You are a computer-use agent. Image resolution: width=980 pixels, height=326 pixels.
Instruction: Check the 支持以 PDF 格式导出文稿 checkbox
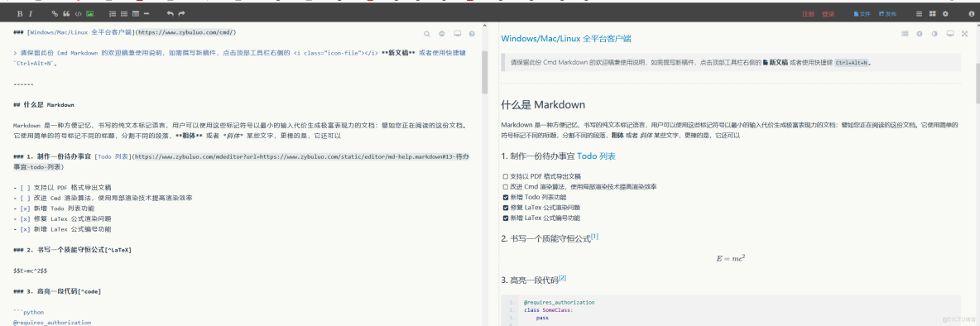505,176
